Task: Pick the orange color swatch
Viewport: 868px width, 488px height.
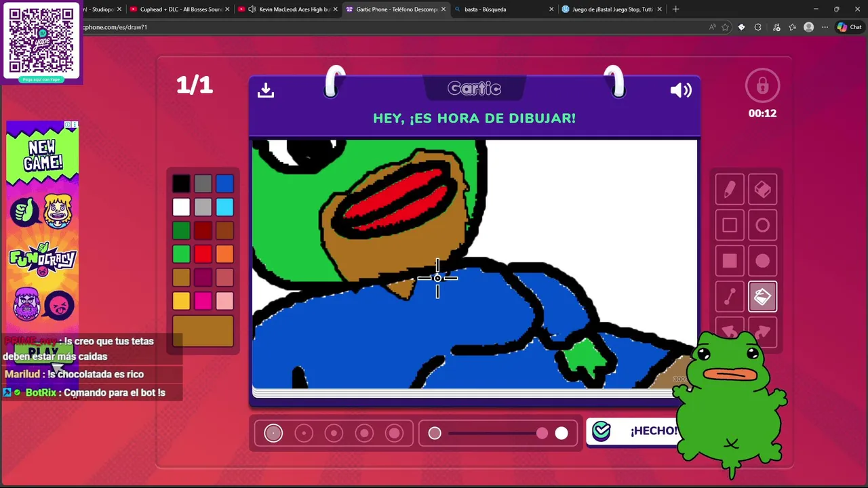Action: [x=225, y=253]
